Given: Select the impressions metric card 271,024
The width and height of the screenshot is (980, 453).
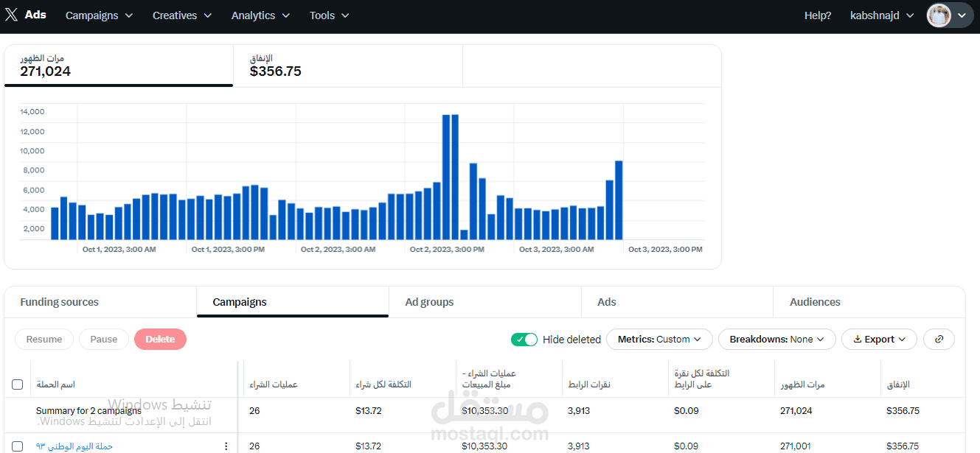Looking at the screenshot, I should click(119, 66).
